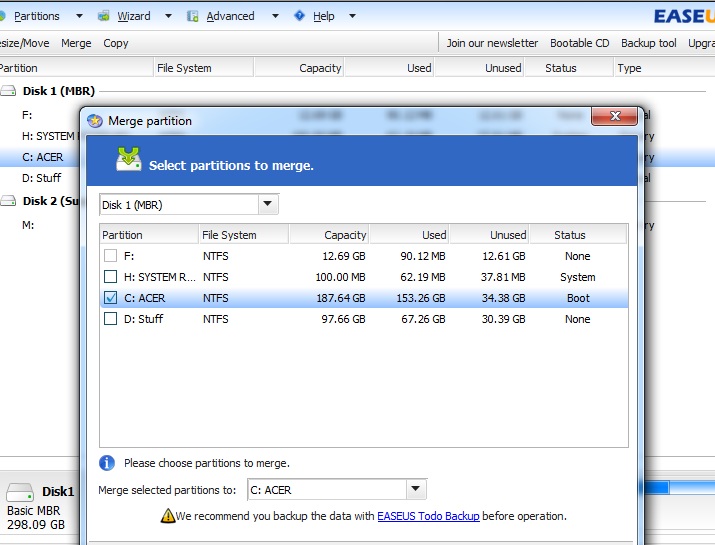Click the Partitions menu green icon
Viewport: 715px width, 545px height.
point(2,16)
